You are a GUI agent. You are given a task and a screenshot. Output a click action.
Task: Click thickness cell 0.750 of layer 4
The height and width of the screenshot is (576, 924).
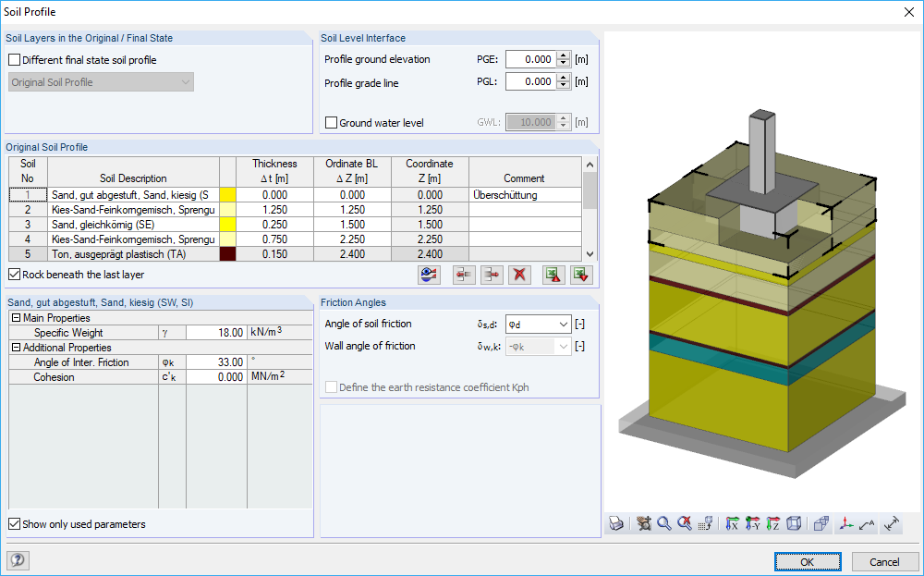pyautogui.click(x=274, y=239)
